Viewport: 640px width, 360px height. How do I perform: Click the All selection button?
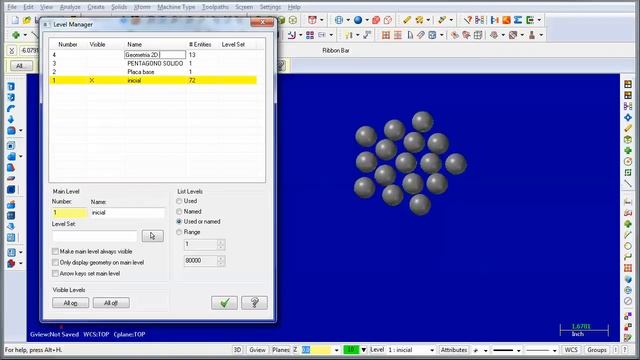tap(20, 66)
